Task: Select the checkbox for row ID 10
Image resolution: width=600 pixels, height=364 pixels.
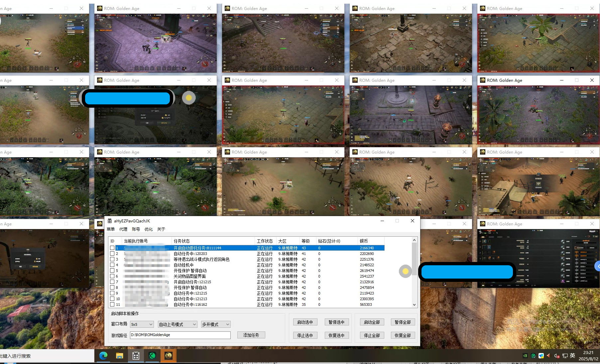Action: tap(112, 299)
